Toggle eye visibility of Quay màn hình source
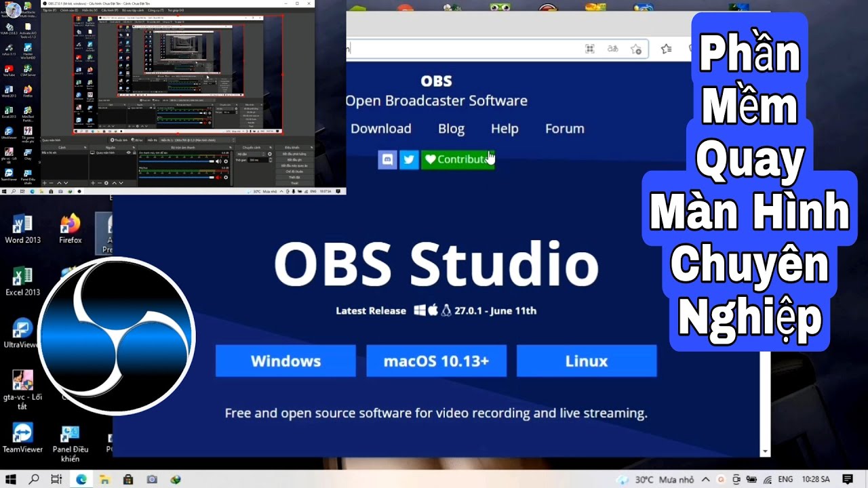The width and height of the screenshot is (868, 488). (x=129, y=152)
